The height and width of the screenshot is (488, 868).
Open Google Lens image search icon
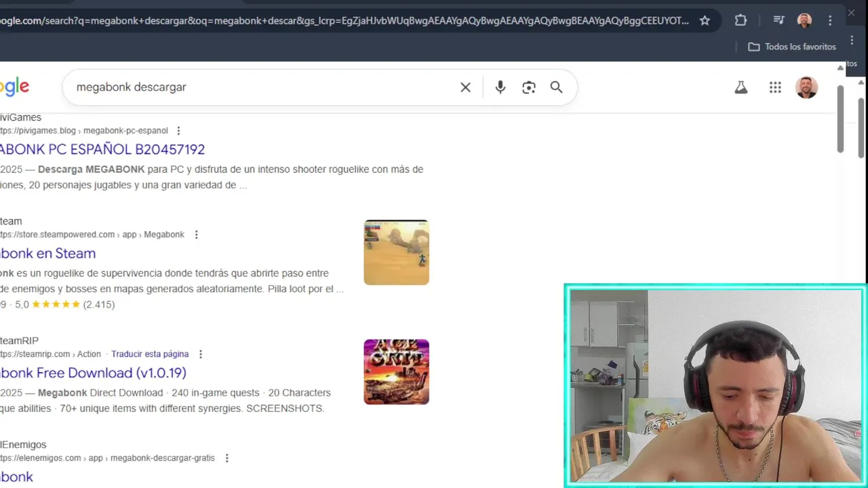pyautogui.click(x=529, y=87)
